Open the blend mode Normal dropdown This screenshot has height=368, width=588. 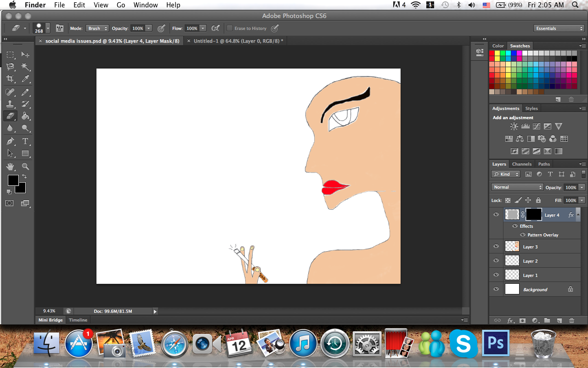point(517,187)
